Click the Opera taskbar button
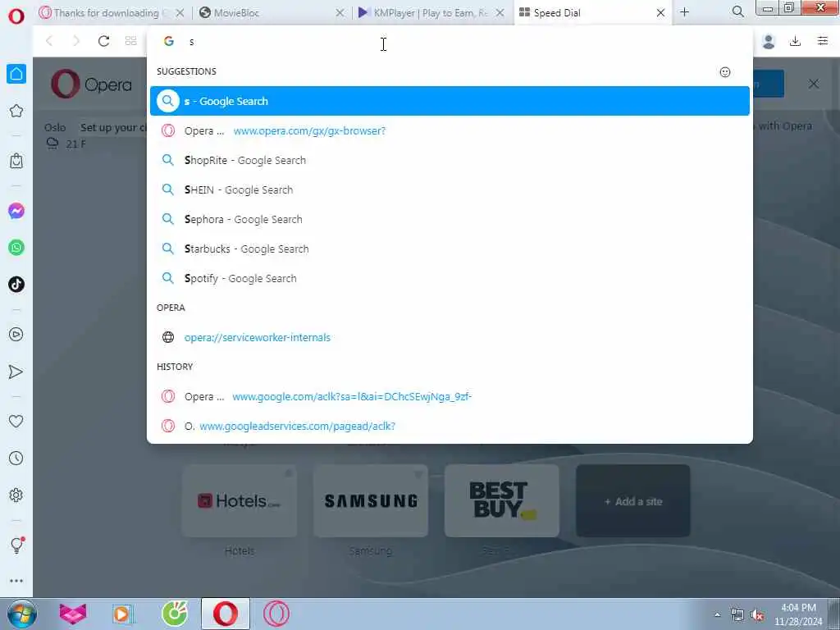Viewport: 840px width, 630px height. click(x=226, y=614)
